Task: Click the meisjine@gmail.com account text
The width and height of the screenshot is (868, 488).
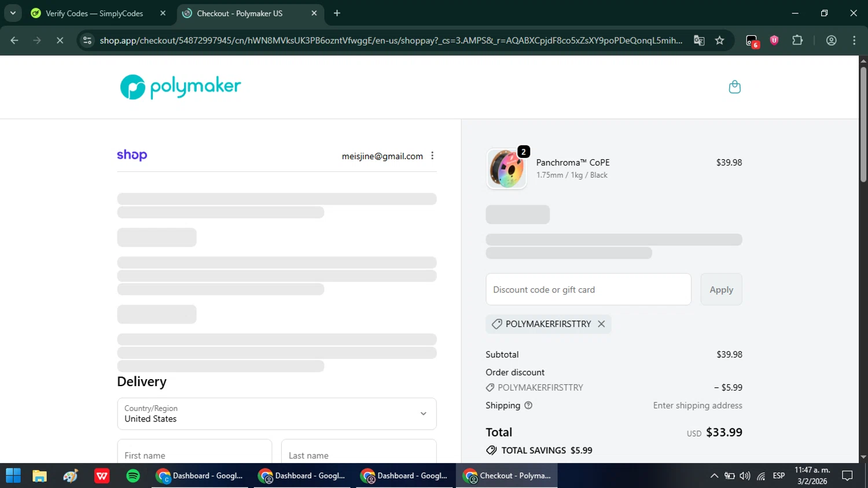Action: [x=382, y=156]
